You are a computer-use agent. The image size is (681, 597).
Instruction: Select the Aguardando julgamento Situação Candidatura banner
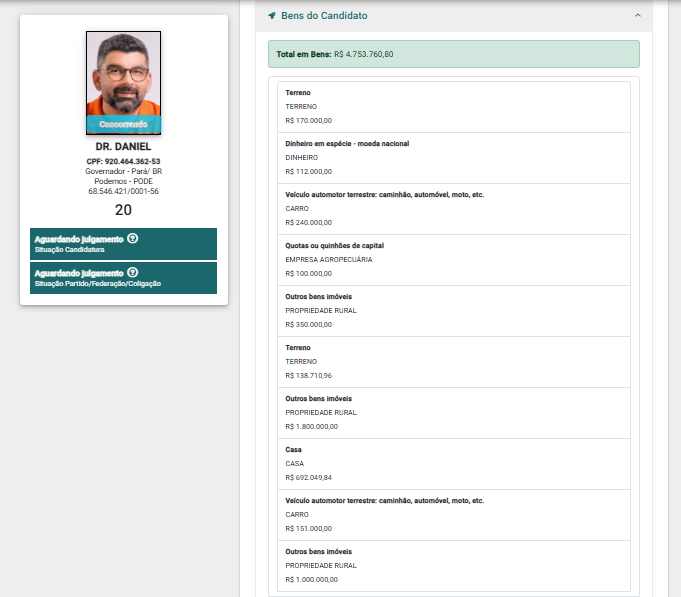123,244
